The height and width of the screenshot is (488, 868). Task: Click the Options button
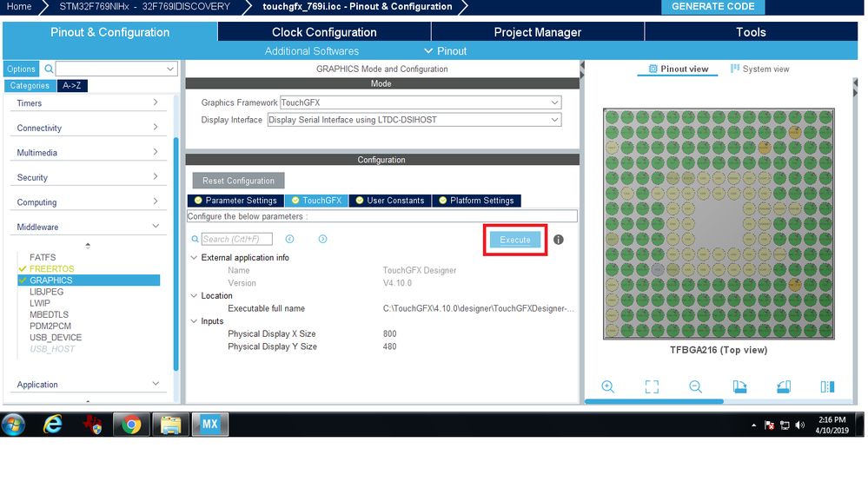tap(21, 69)
